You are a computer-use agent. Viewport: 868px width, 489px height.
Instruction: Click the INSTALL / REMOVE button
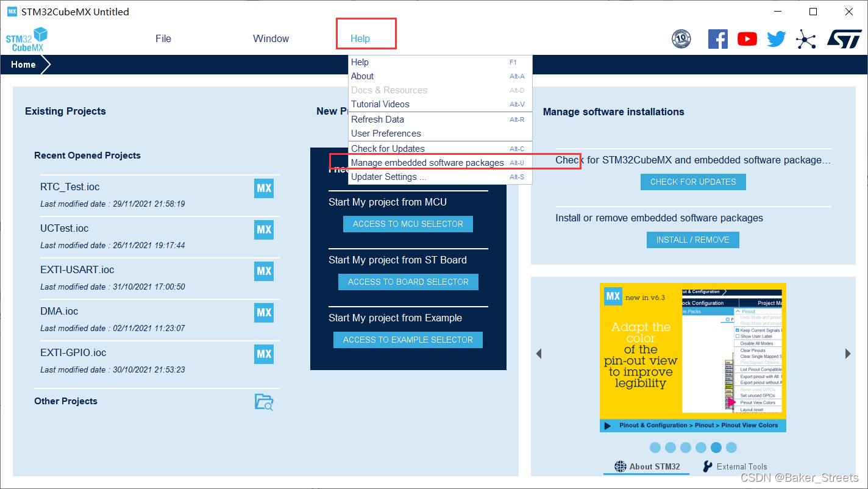pos(693,240)
